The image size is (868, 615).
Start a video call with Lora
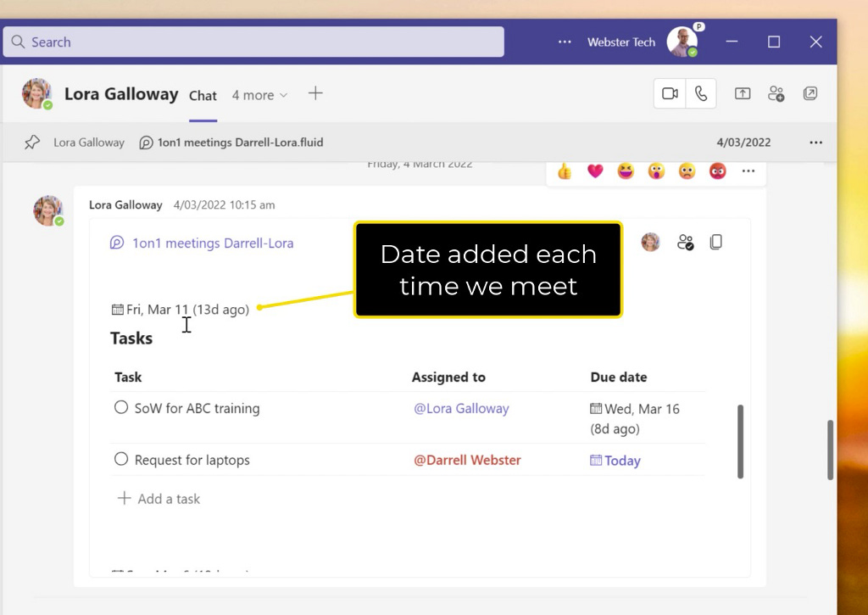[x=670, y=93]
